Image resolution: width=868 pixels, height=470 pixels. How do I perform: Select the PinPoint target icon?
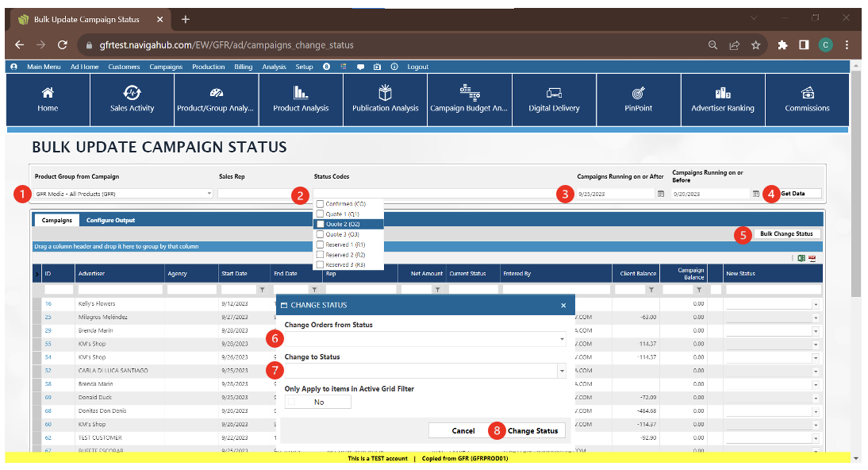pos(637,93)
